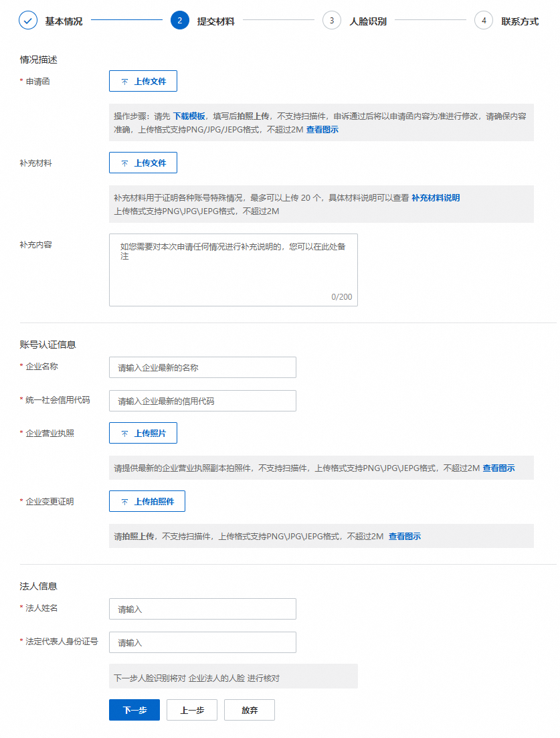Select the 基本情况 step label
This screenshot has height=738, width=560.
click(x=64, y=21)
